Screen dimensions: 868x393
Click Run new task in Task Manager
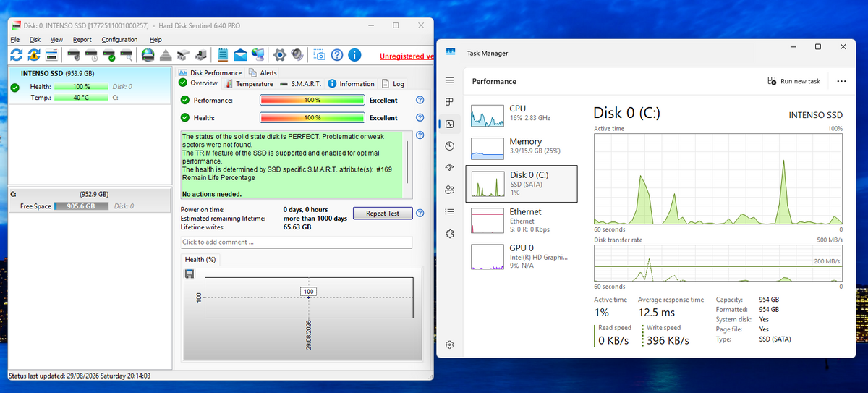pos(794,81)
